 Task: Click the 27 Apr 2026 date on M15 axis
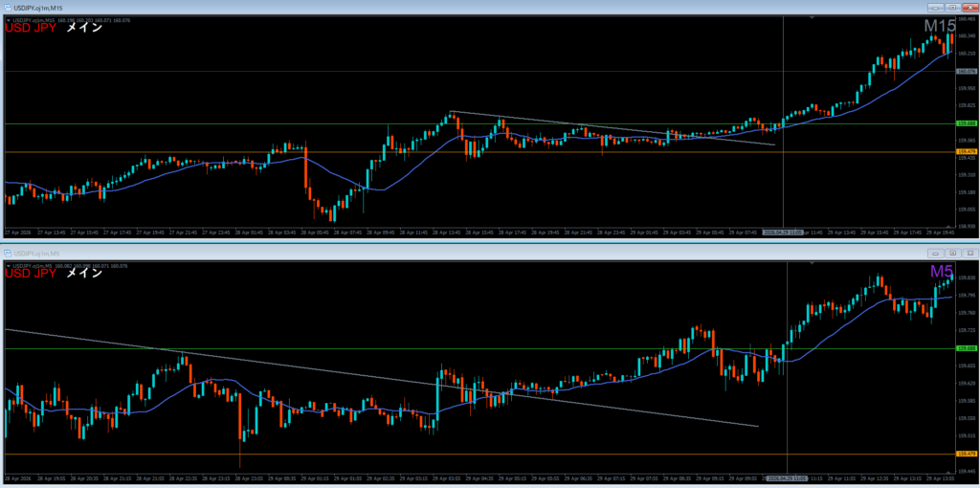tap(17, 232)
